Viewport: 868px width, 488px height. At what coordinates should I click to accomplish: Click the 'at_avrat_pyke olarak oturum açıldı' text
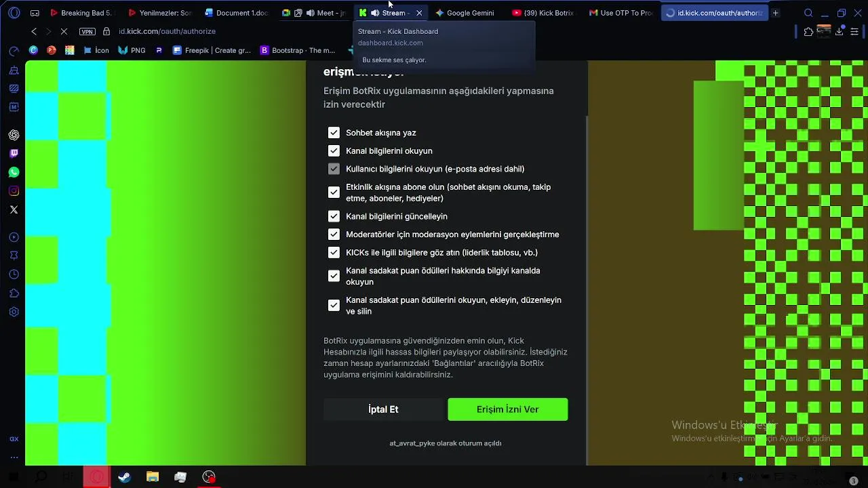(x=446, y=443)
